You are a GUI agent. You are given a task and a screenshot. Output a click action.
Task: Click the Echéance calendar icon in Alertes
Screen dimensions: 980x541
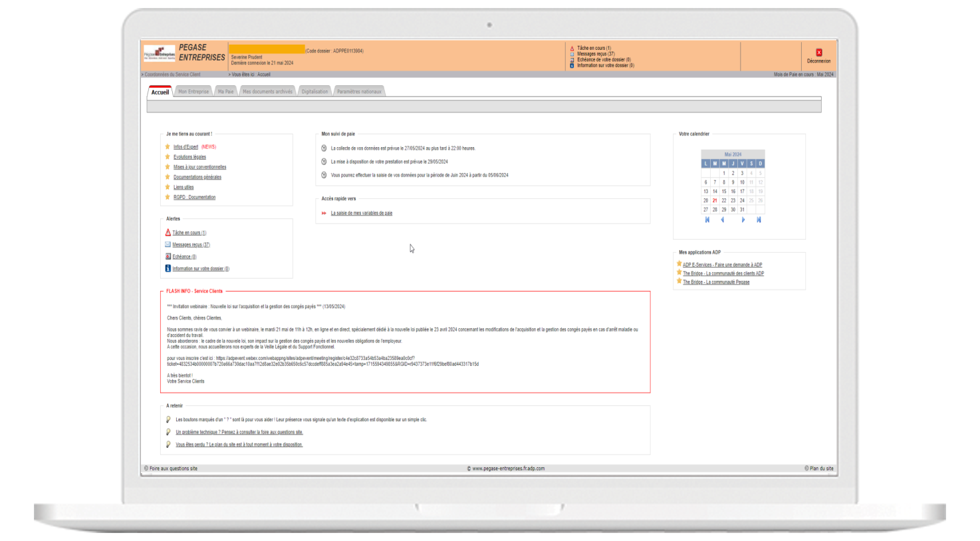point(168,256)
